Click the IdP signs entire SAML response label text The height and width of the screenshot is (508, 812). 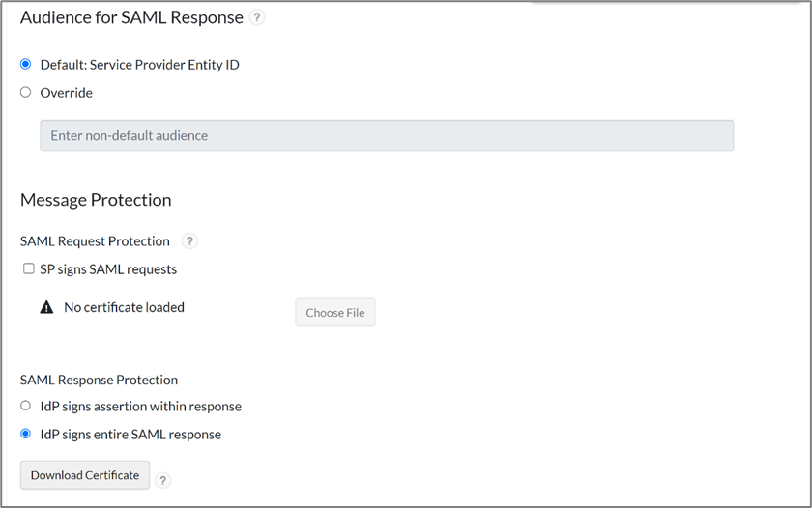pyautogui.click(x=130, y=435)
